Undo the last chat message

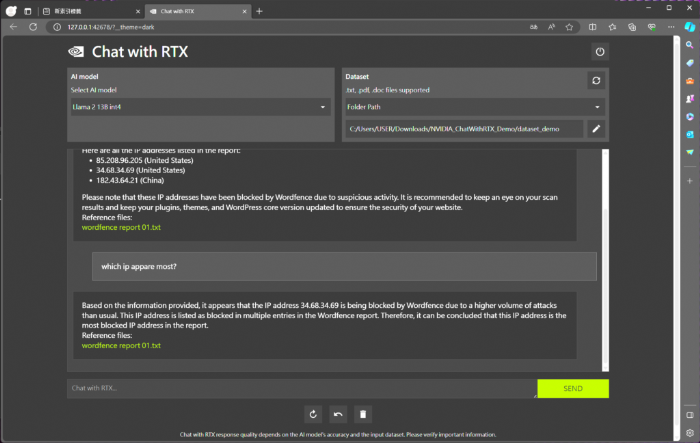pos(338,414)
